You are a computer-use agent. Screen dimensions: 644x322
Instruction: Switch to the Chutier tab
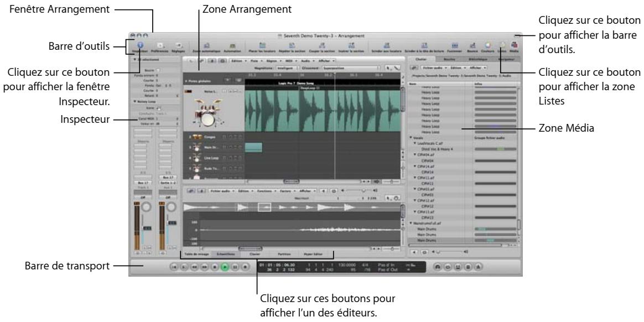421,60
